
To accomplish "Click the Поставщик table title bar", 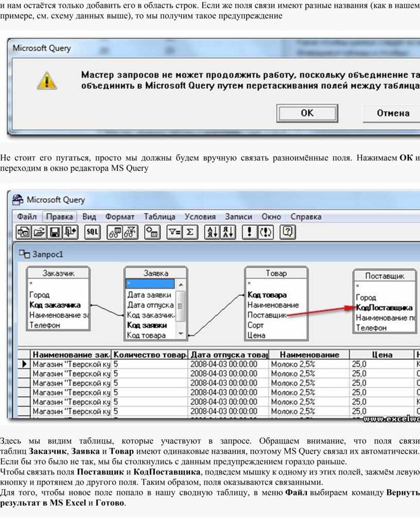I will point(384,276).
